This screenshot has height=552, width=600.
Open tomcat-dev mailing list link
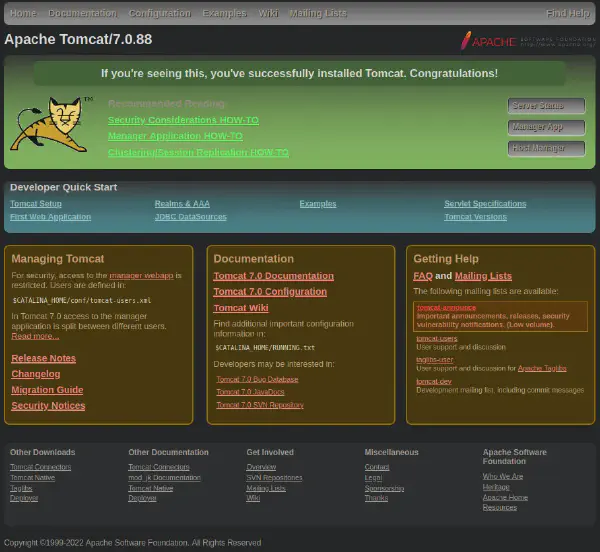434,382
